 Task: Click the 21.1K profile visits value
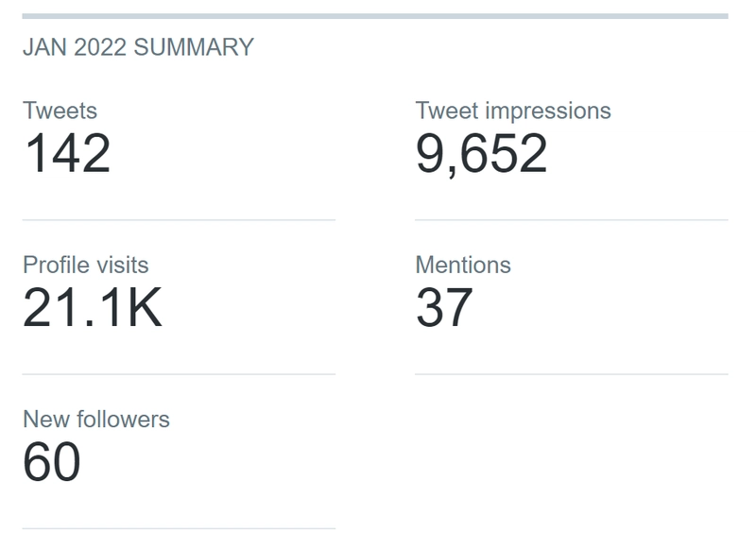[x=92, y=307]
